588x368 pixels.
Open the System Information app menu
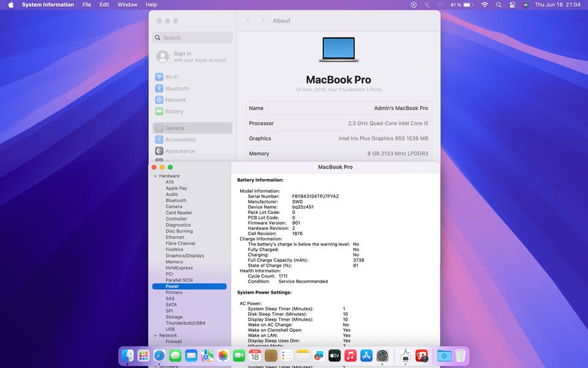tap(48, 5)
